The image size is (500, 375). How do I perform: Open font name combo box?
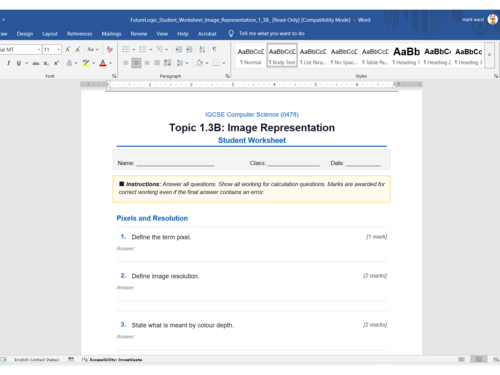coord(20,50)
